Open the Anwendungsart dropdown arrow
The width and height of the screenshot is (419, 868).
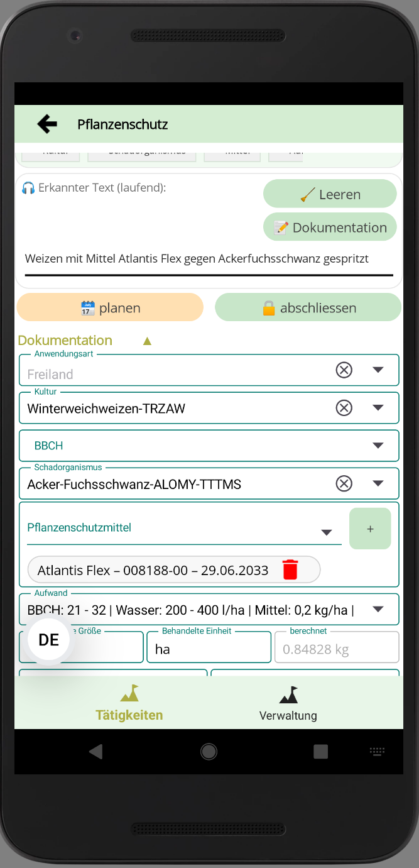378,370
